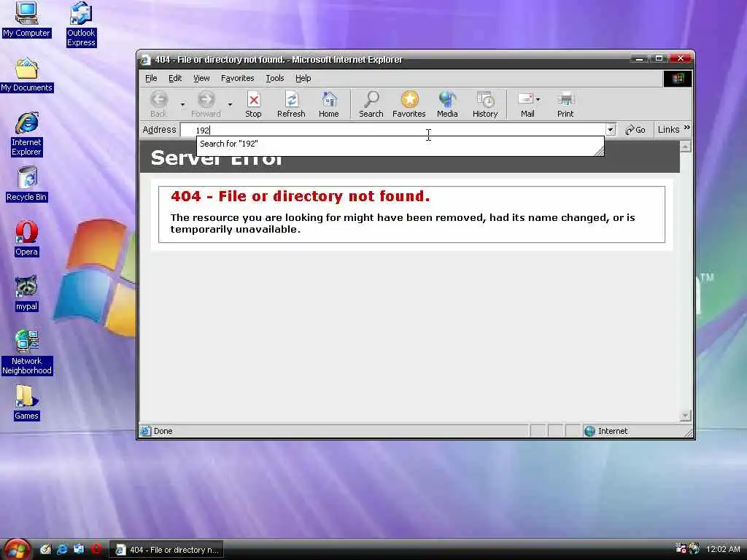Expand the Mail button dropdown arrow
The width and height of the screenshot is (747, 560).
pyautogui.click(x=538, y=99)
